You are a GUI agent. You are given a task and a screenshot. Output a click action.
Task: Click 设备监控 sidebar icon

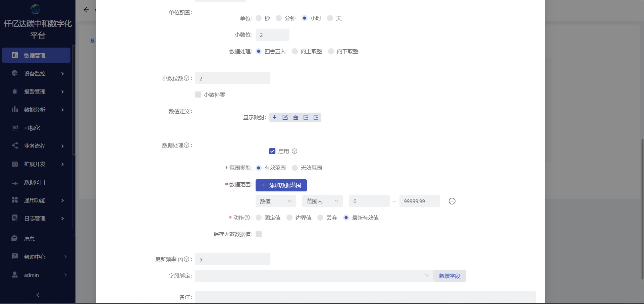pos(15,73)
